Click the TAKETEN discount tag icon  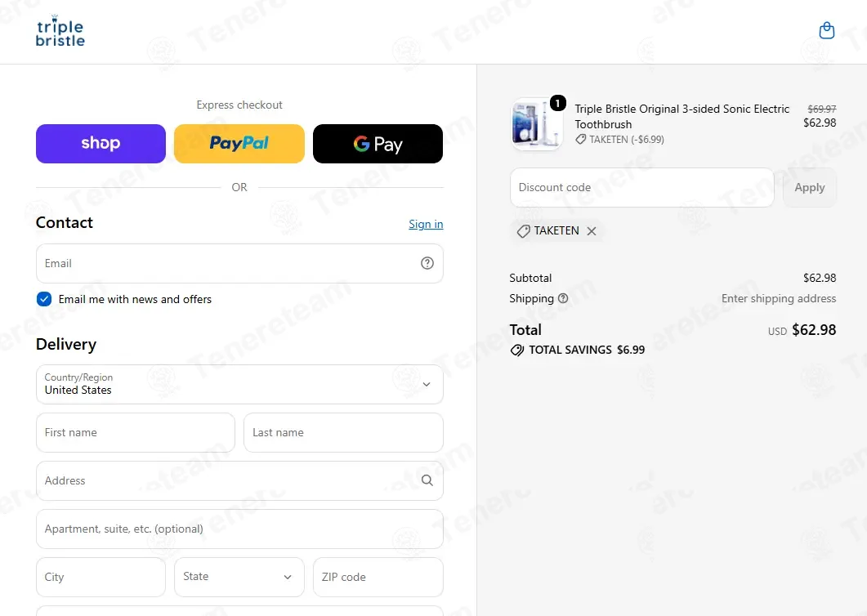tap(523, 231)
